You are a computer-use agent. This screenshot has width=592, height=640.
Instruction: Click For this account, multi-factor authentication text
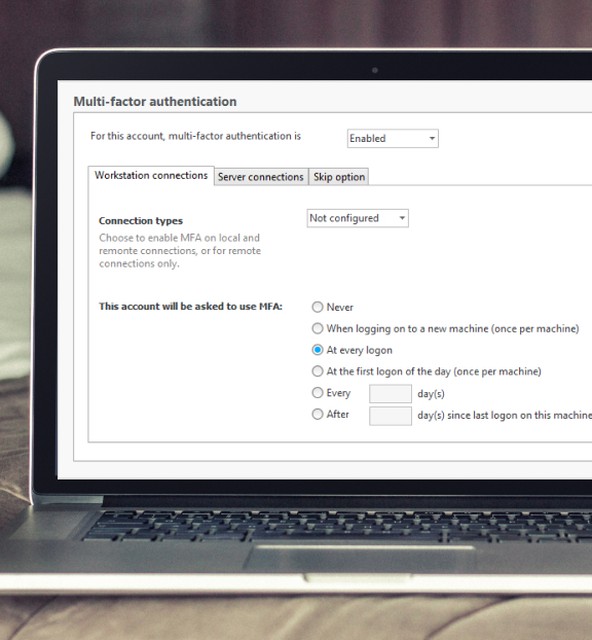[196, 136]
